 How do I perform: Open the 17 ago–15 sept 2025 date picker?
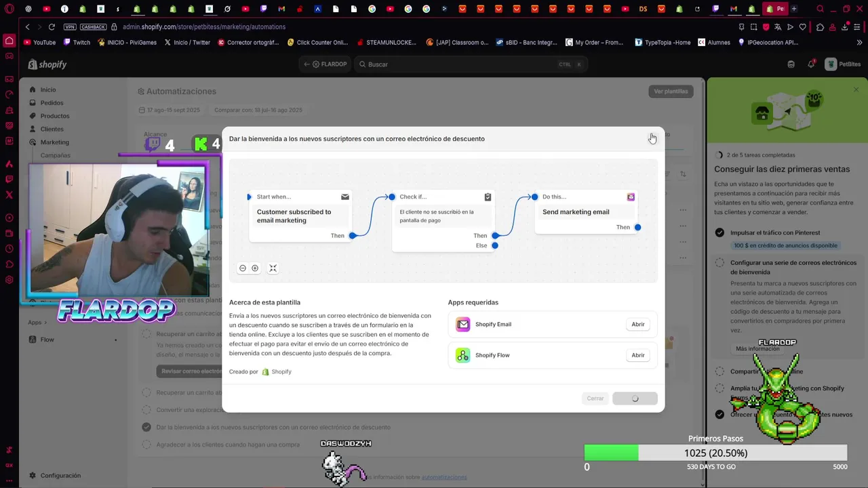tap(169, 110)
